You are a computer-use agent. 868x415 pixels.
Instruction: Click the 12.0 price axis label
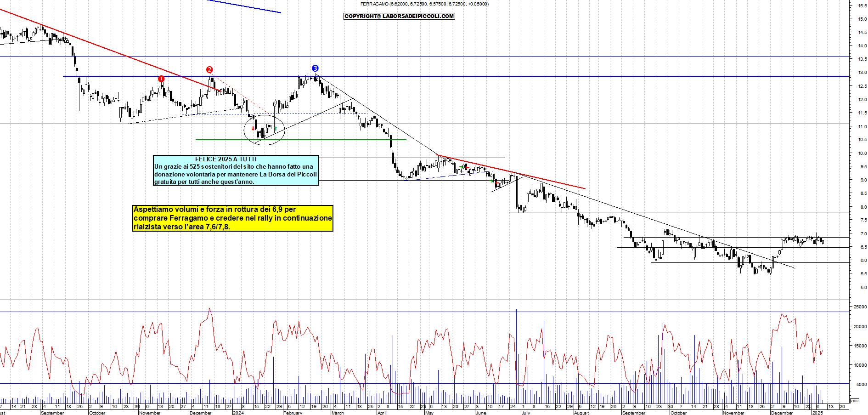tap(862, 100)
